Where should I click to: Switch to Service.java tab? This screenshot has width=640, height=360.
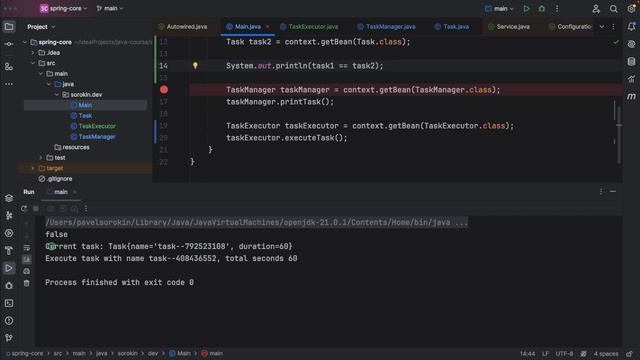(509, 27)
